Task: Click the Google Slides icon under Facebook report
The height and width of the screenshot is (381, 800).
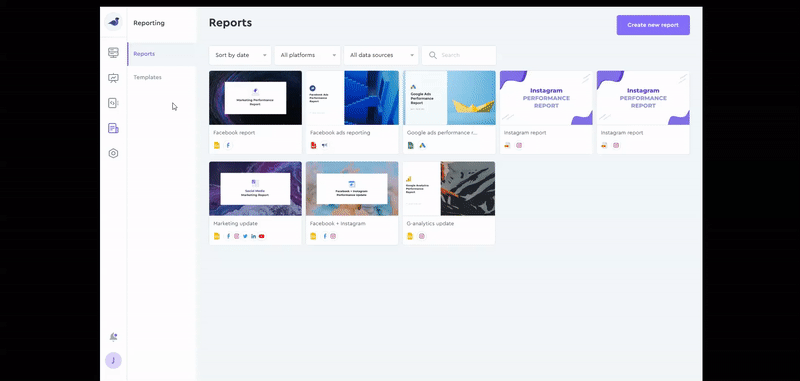Action: (217, 145)
